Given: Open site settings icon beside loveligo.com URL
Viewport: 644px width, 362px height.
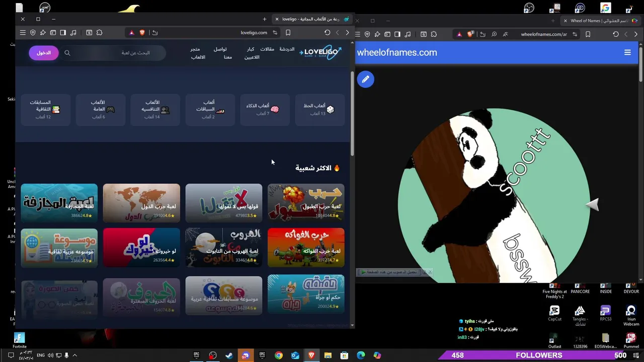Looking at the screenshot, I should pos(275,33).
